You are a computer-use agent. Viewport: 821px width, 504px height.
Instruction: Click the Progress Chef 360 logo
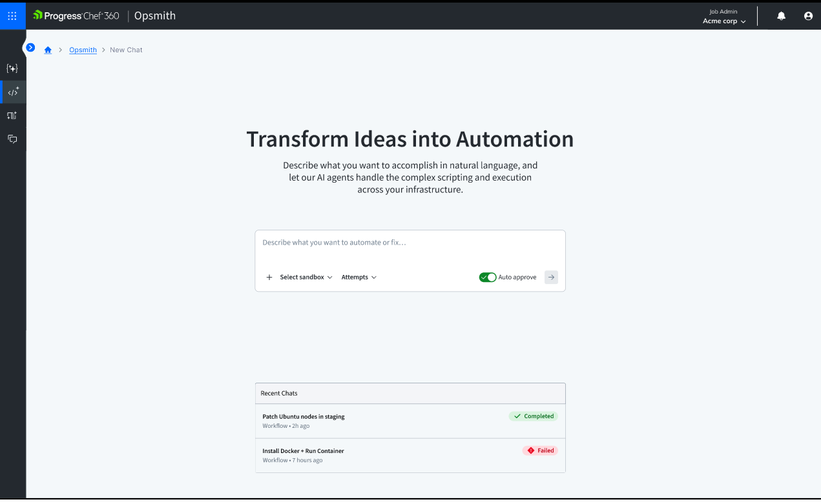(76, 15)
